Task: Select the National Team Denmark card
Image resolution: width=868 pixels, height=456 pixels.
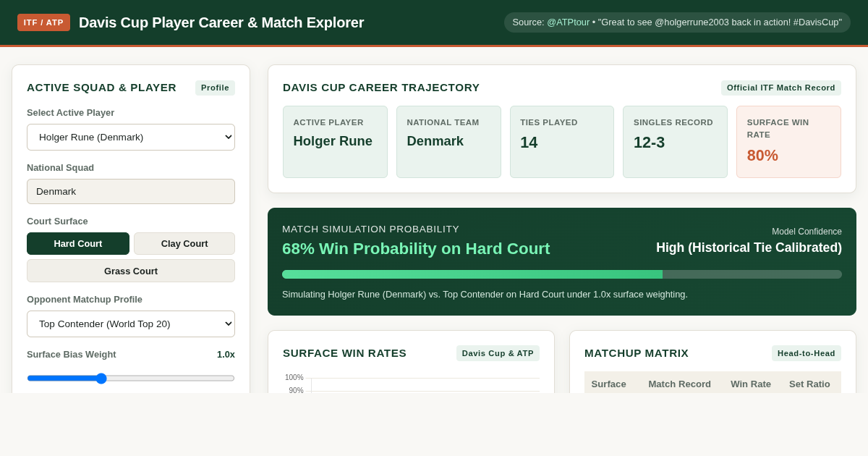Action: [x=448, y=142]
